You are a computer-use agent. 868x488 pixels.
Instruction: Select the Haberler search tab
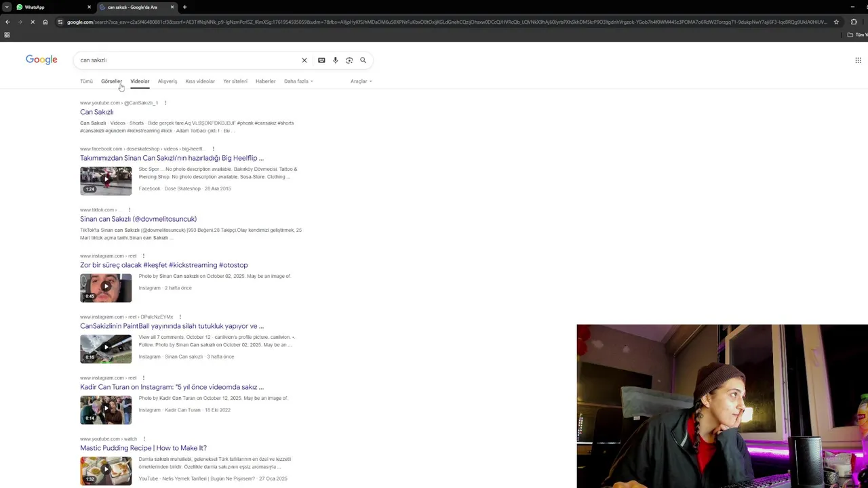(265, 81)
